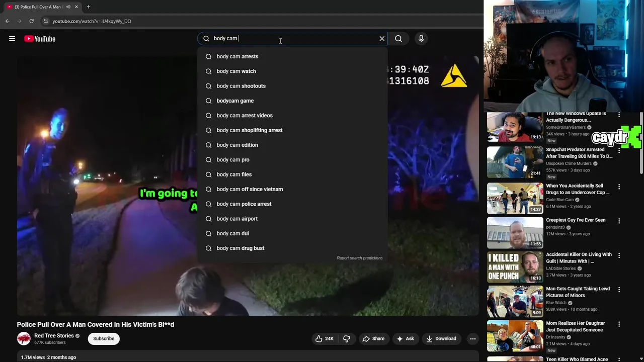Choose suggestion 'bodycam game'
This screenshot has width=644, height=362.
click(292, 101)
